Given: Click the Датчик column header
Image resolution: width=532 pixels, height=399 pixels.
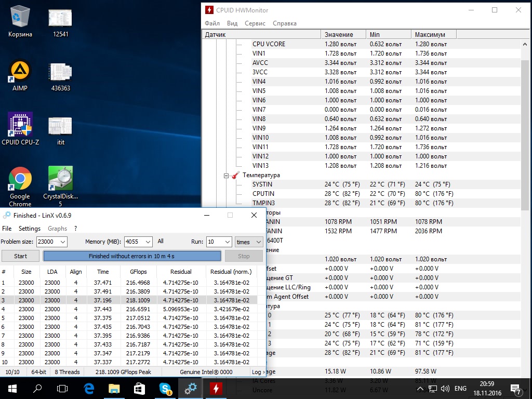Looking at the screenshot, I should [261, 34].
